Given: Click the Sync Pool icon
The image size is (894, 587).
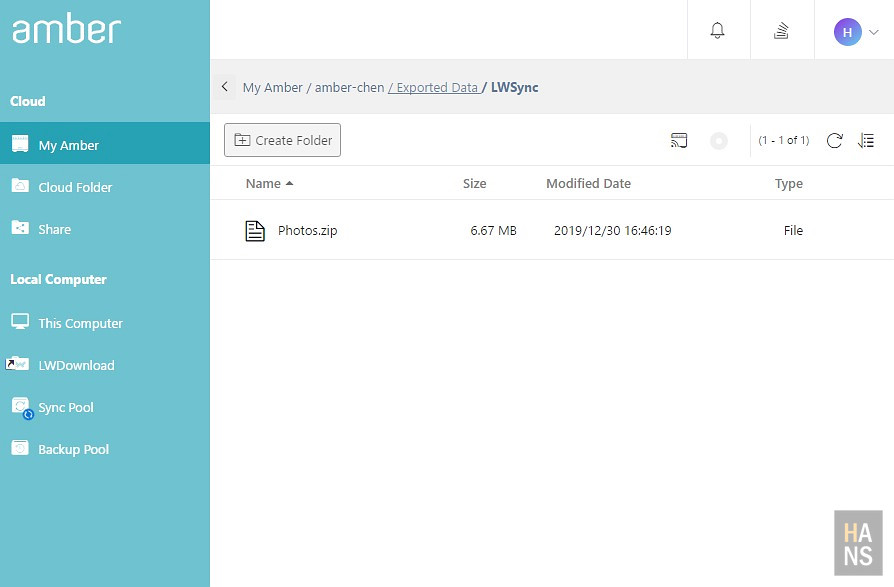Looking at the screenshot, I should click(22, 407).
